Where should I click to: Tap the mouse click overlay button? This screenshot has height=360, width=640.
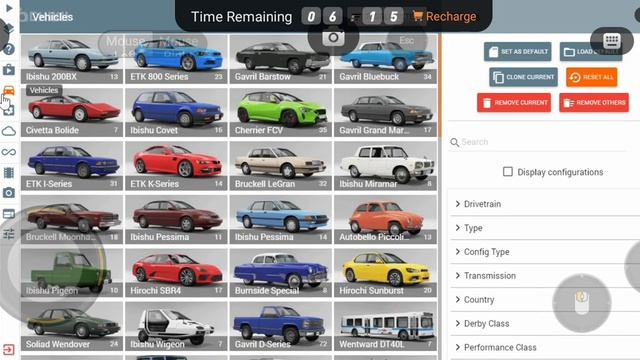point(582,303)
